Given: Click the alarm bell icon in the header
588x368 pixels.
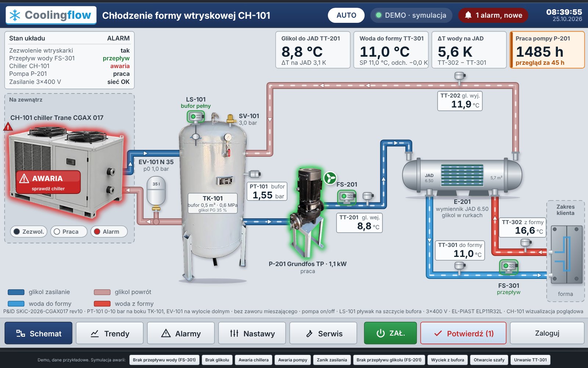Looking at the screenshot, I should click(468, 15).
